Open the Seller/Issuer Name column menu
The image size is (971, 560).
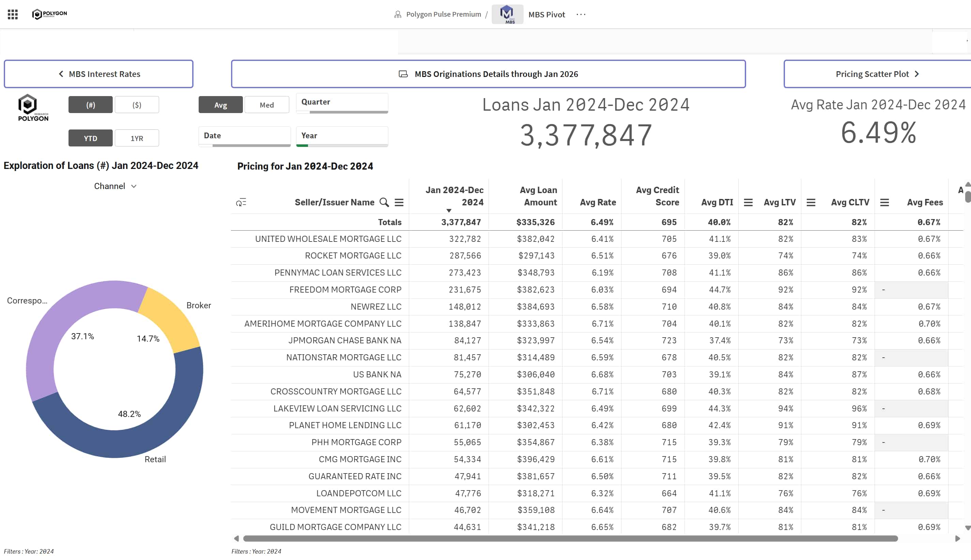click(x=399, y=202)
